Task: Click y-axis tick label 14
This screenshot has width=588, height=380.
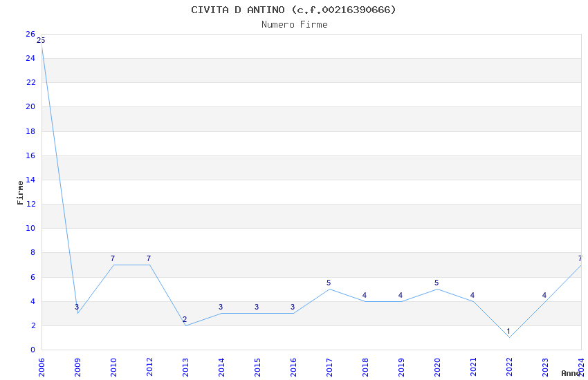Action: (x=30, y=180)
